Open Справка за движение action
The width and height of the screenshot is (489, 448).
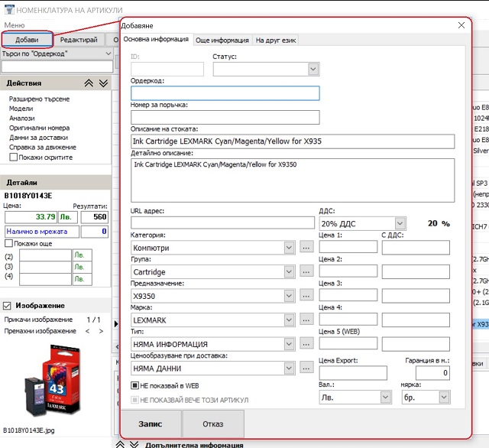tap(43, 148)
